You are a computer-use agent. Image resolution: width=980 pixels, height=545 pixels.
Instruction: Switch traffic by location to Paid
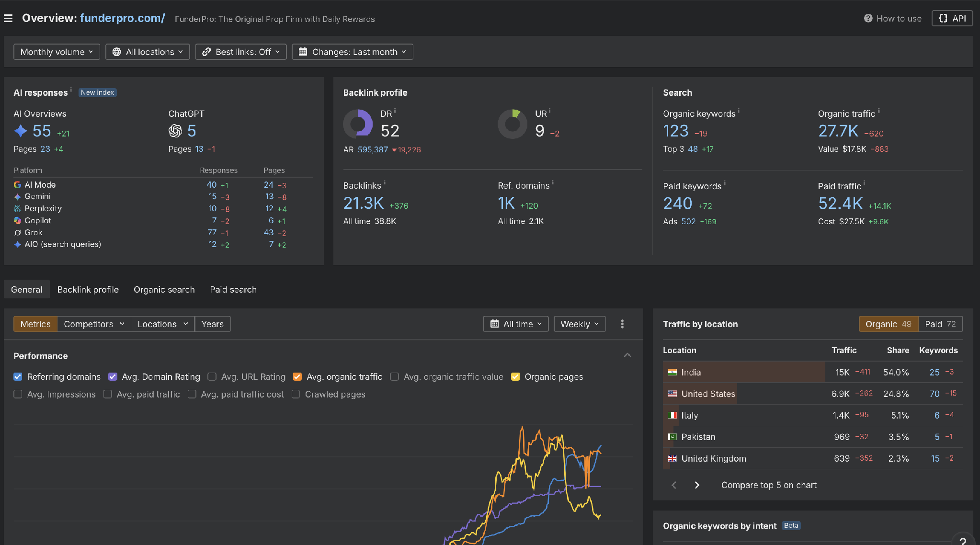pos(940,324)
